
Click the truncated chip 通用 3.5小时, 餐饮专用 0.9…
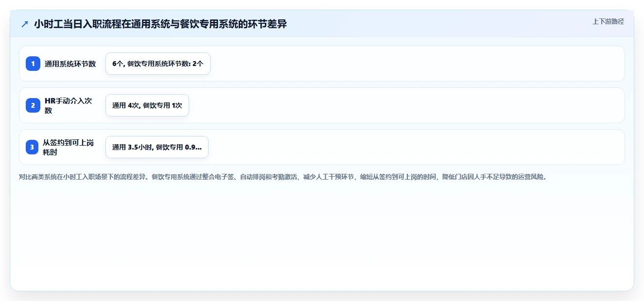click(x=157, y=147)
